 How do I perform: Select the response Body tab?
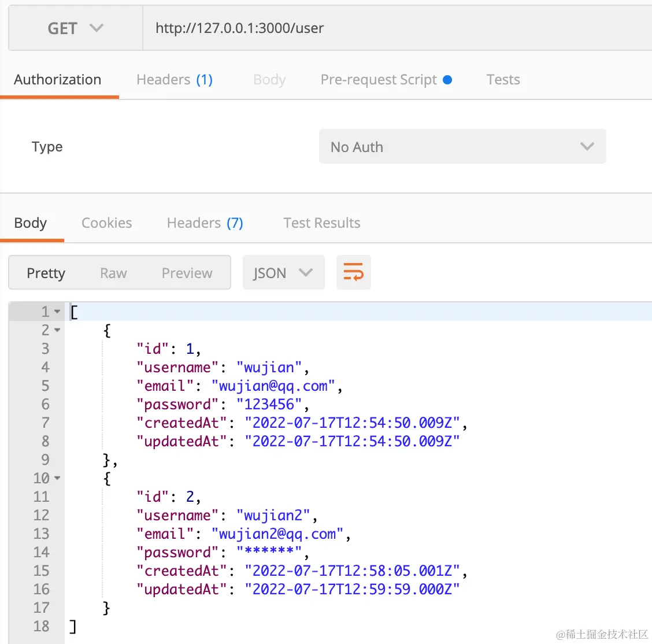click(x=31, y=223)
